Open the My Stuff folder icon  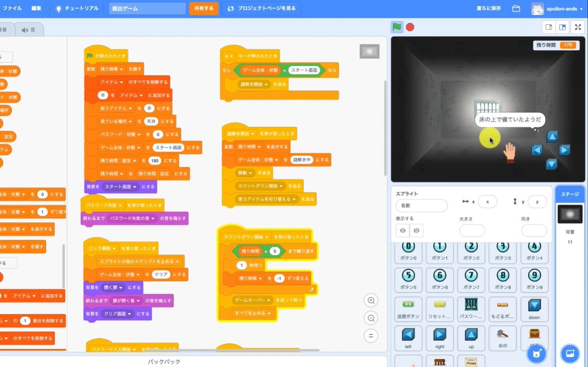[x=516, y=9]
